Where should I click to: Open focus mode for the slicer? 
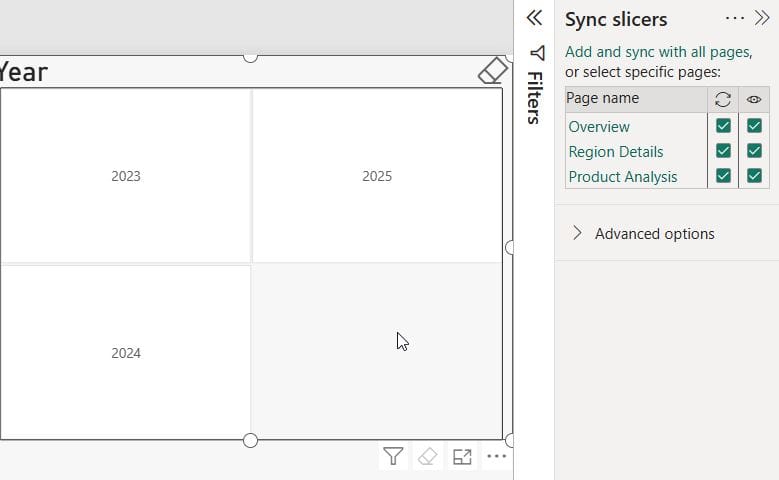click(x=462, y=456)
